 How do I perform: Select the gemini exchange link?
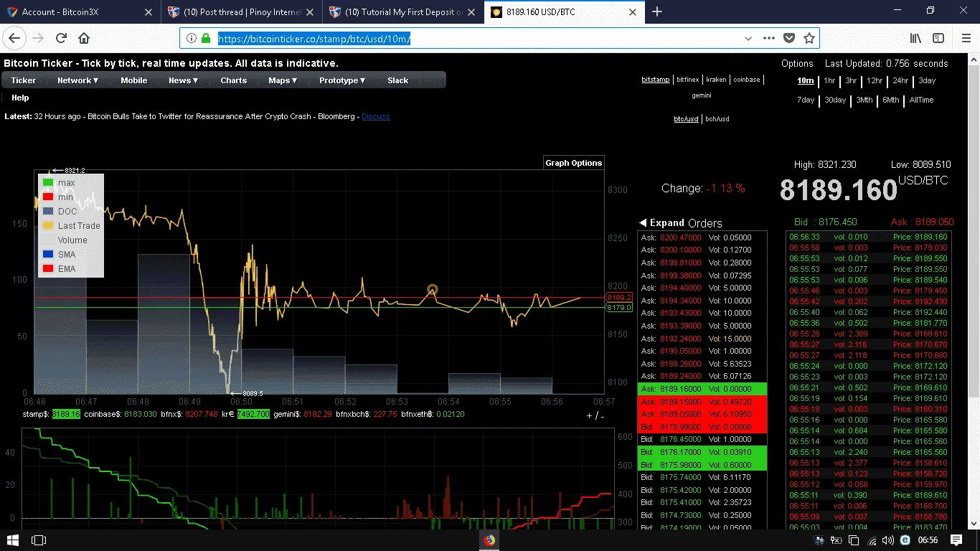(x=702, y=95)
